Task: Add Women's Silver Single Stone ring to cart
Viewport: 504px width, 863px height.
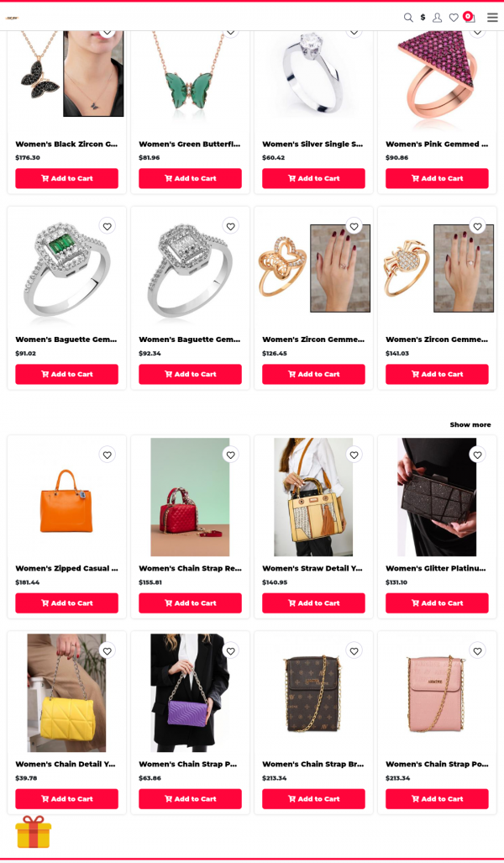Action: coord(313,178)
